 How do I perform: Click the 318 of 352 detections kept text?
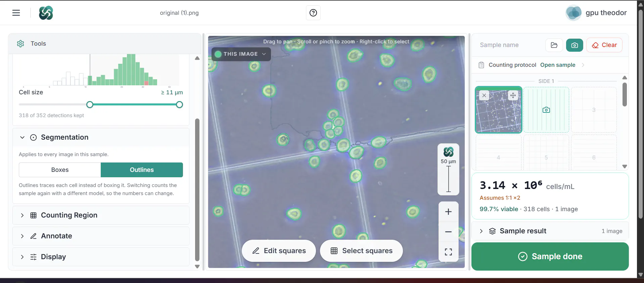pyautogui.click(x=51, y=115)
